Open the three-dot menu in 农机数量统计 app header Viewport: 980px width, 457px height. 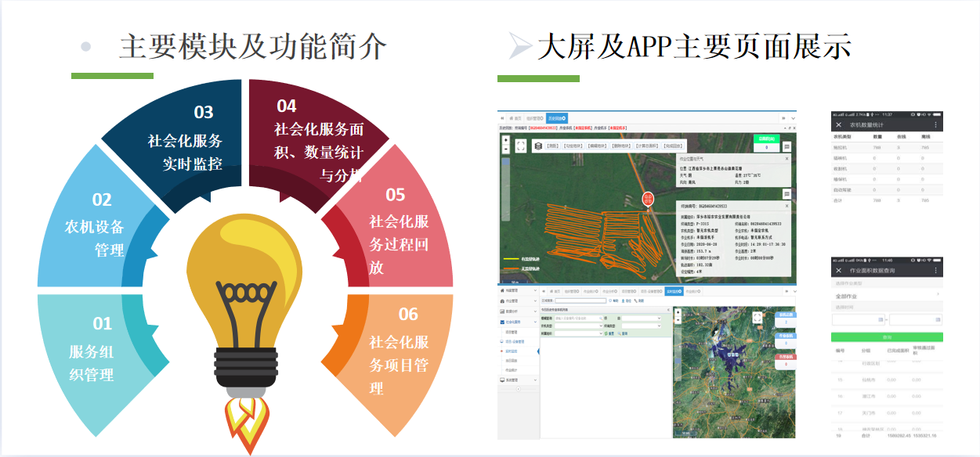[935, 124]
